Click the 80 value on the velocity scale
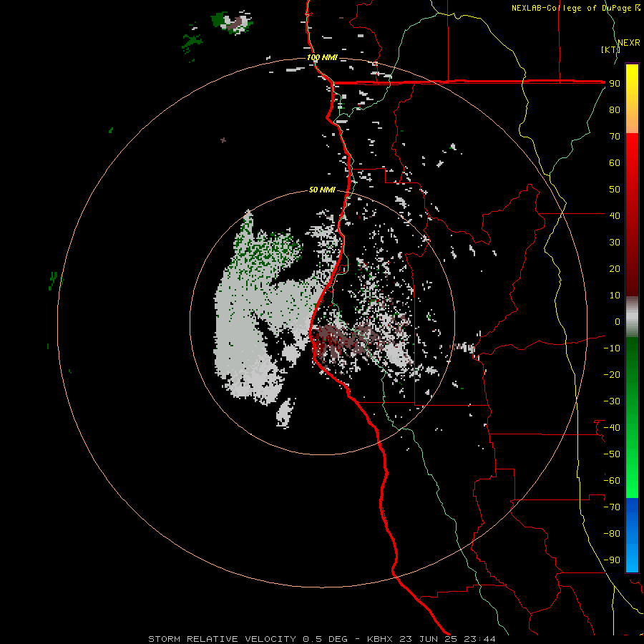644x644 pixels. tap(615, 109)
